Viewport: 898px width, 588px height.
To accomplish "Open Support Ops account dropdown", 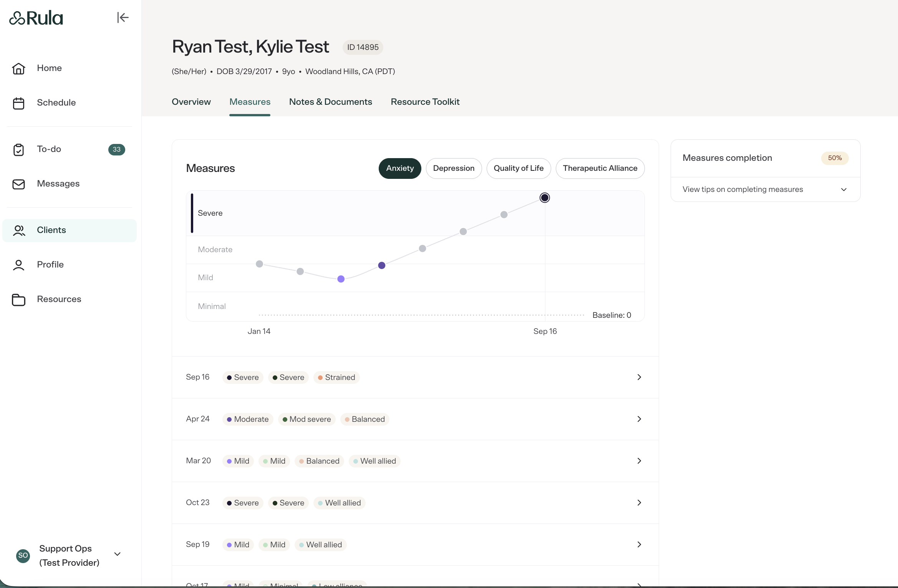I will tap(69, 555).
